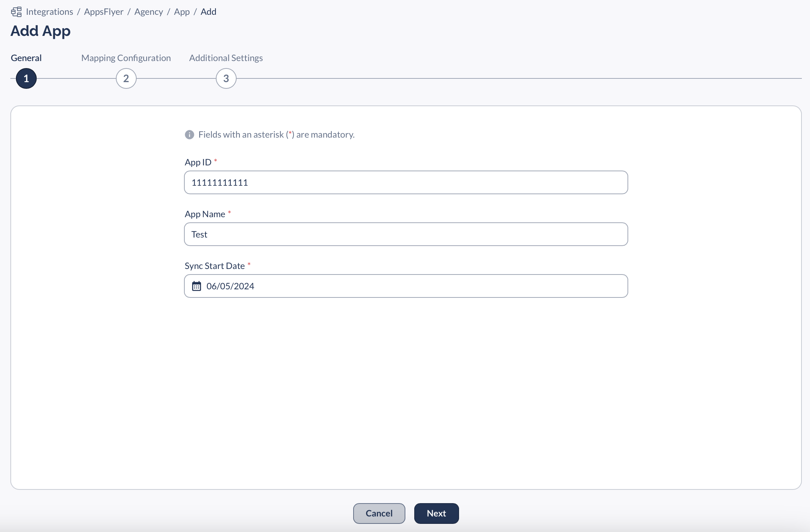
Task: Click the Add breadcrumb item
Action: pos(208,12)
